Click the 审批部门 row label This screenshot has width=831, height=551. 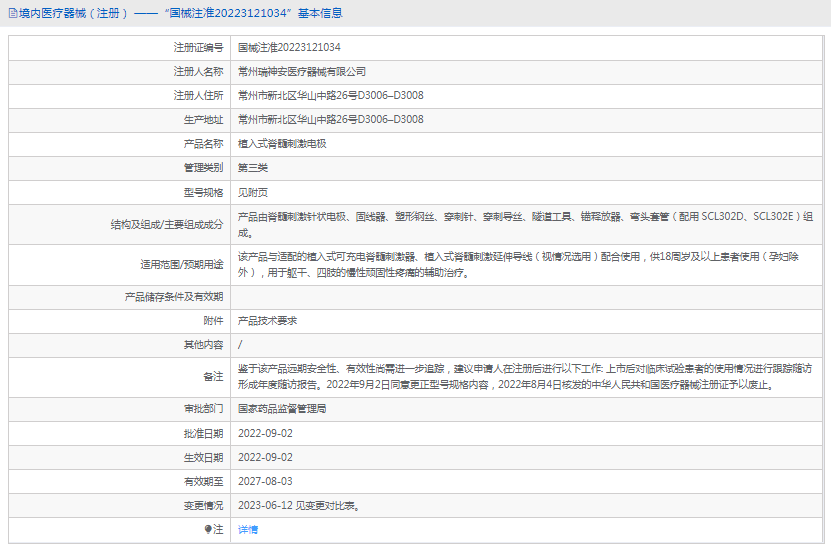(x=204, y=408)
